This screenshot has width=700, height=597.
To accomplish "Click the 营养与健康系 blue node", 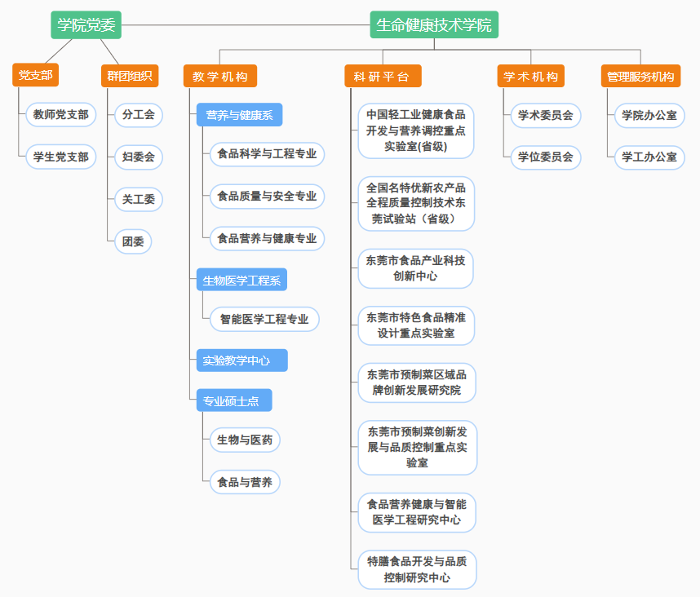I will [x=239, y=115].
